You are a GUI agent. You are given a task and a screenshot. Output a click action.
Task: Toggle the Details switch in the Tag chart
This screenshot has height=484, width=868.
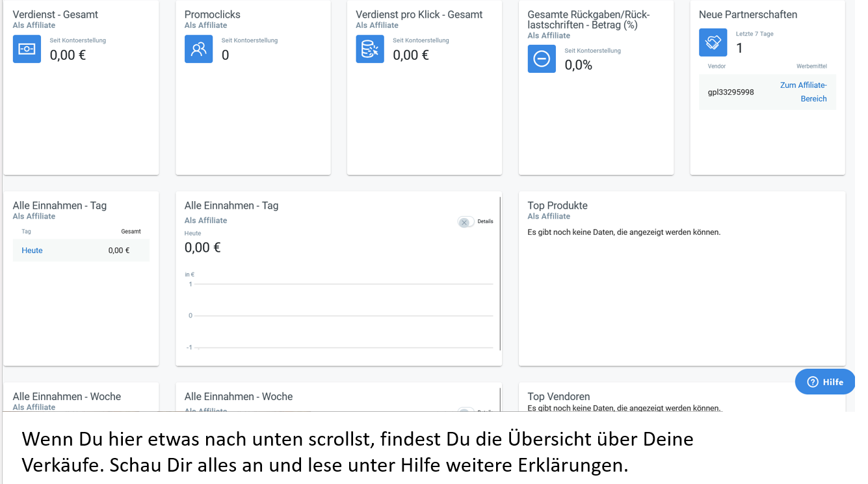coord(466,222)
